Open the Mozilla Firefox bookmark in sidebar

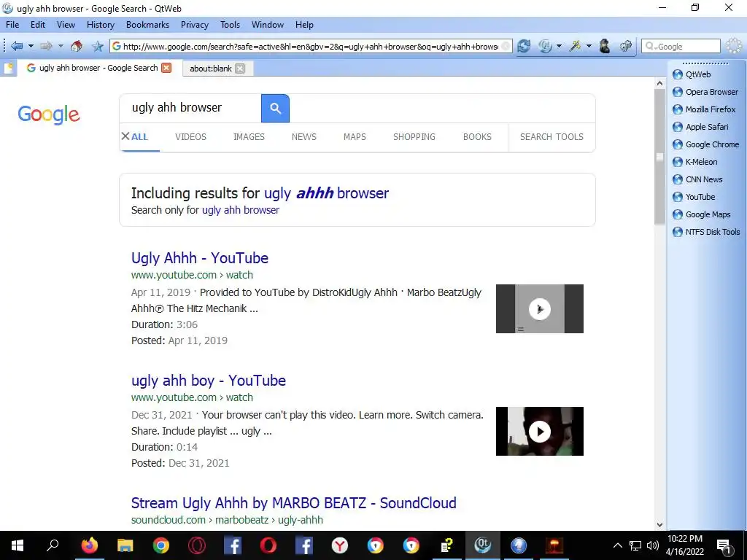pos(704,109)
